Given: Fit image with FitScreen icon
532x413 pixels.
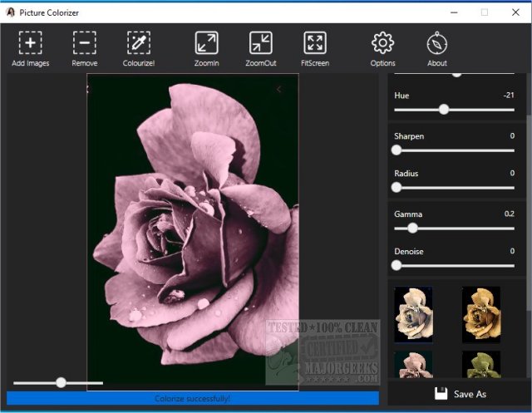Looking at the screenshot, I should click(314, 43).
